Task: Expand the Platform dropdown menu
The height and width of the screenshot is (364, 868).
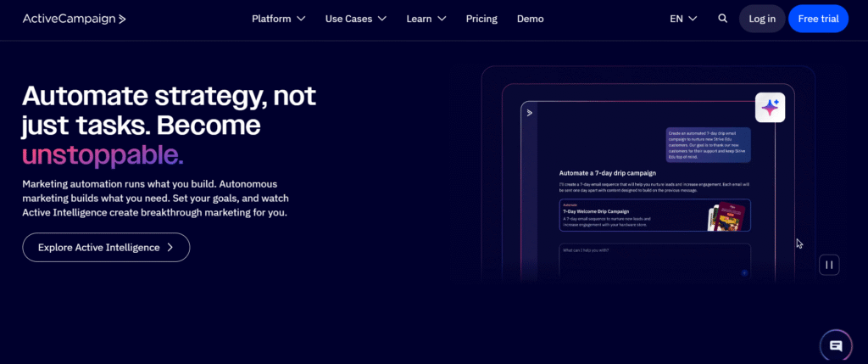Action: [279, 19]
